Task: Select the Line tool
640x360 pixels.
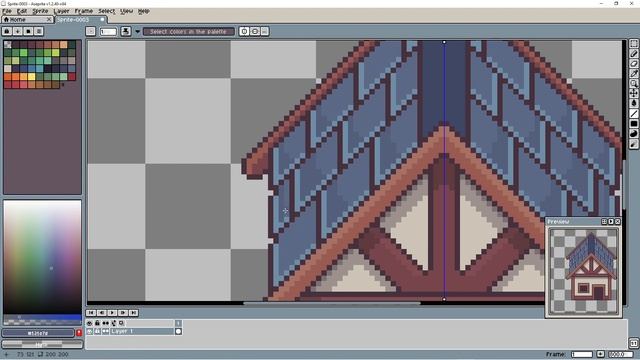Action: tap(633, 113)
